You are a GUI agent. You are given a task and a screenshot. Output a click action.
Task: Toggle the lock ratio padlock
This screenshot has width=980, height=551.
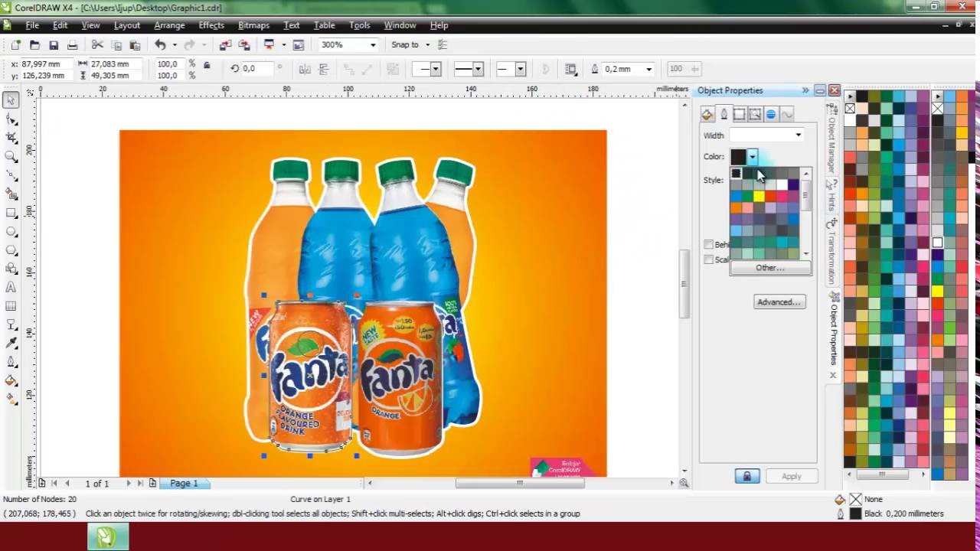point(207,66)
